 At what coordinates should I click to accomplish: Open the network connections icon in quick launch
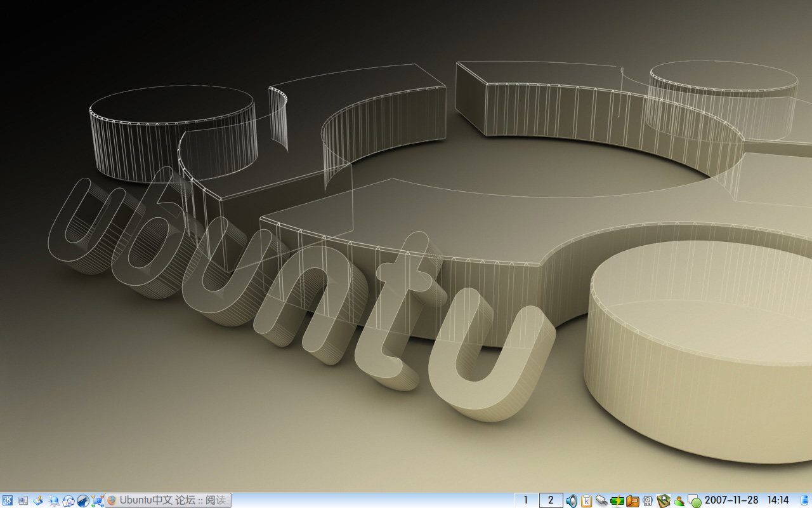(98, 500)
